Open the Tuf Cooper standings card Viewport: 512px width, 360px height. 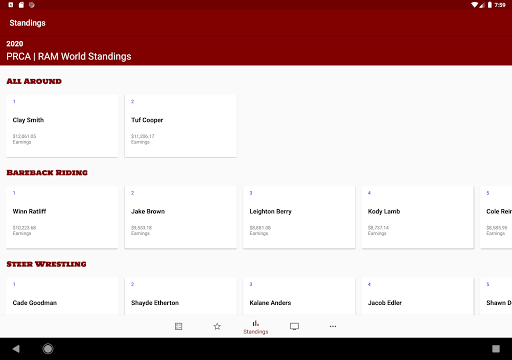coord(181,126)
